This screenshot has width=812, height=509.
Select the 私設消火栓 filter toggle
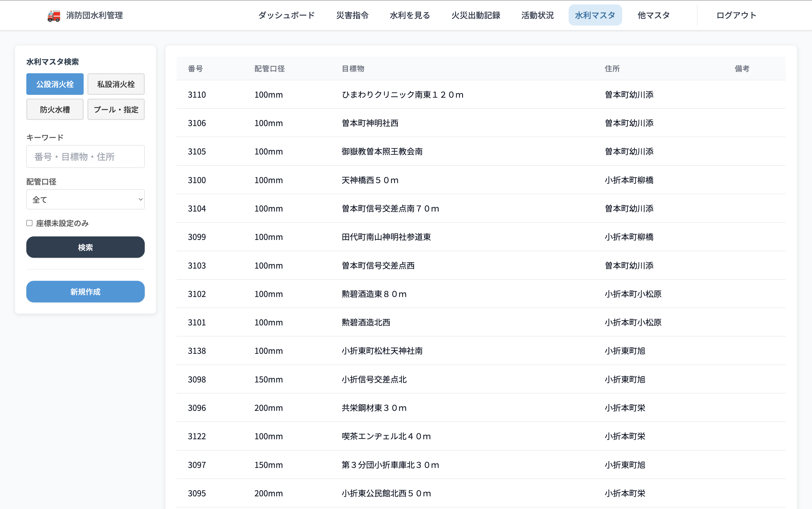pos(116,84)
